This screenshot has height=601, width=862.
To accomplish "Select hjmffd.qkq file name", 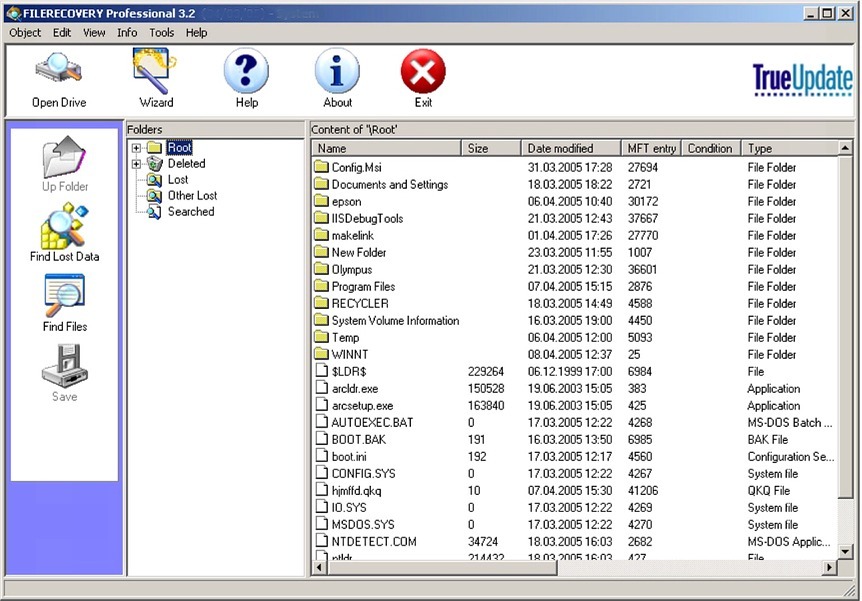I will coord(356,491).
